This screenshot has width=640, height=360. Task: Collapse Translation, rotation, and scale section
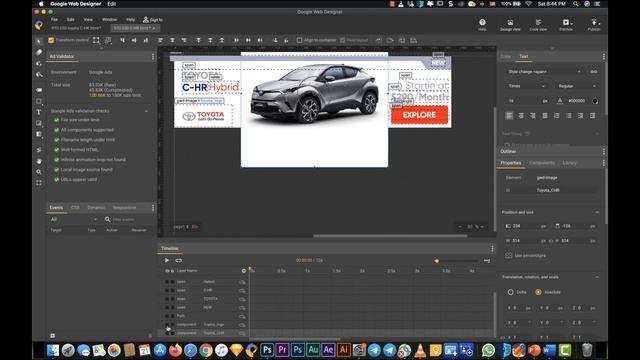[597, 277]
